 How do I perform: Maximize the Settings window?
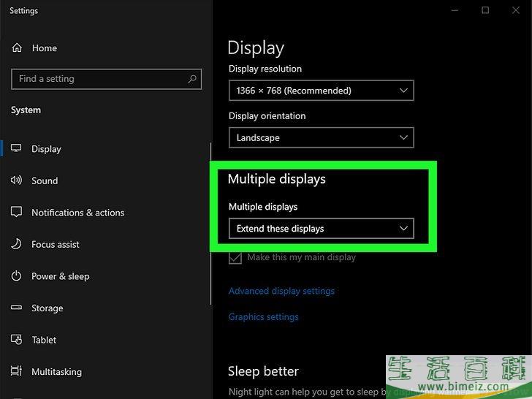485,10
